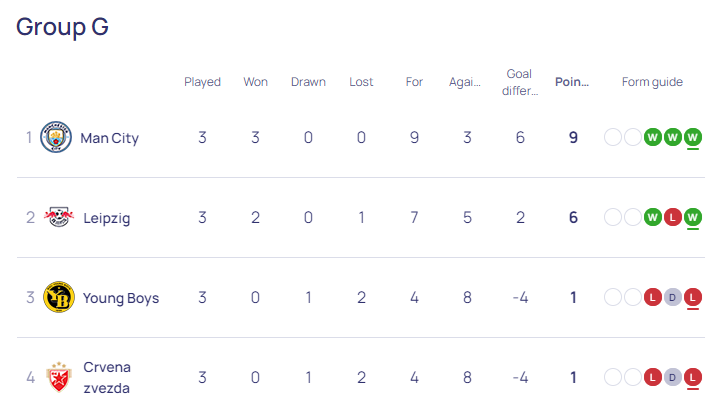Click the Form guide column header
The width and height of the screenshot is (721, 416).
[x=652, y=82]
